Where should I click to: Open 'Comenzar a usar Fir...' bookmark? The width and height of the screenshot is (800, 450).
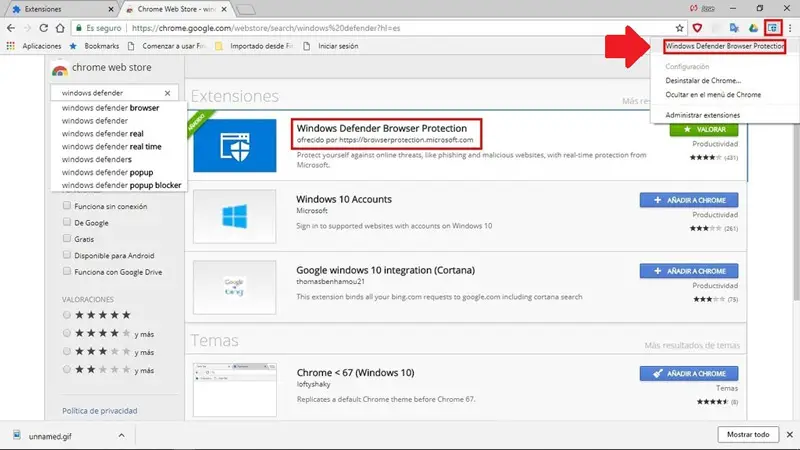point(166,46)
